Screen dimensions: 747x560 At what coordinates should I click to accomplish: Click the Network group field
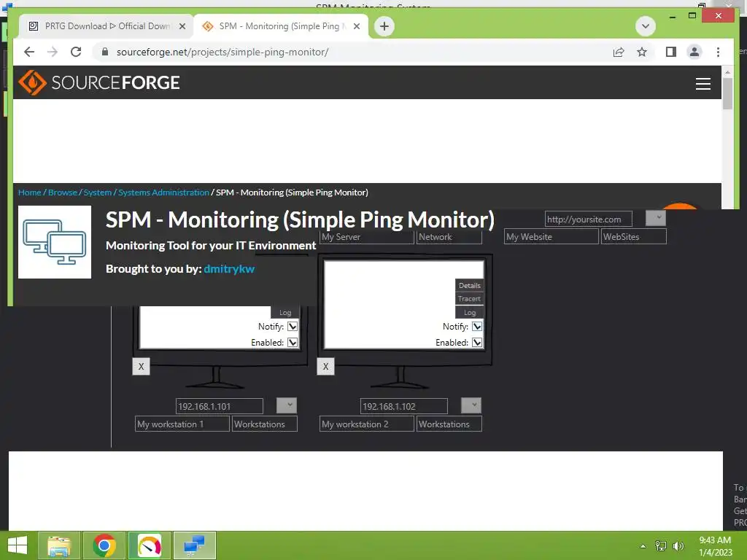point(449,237)
